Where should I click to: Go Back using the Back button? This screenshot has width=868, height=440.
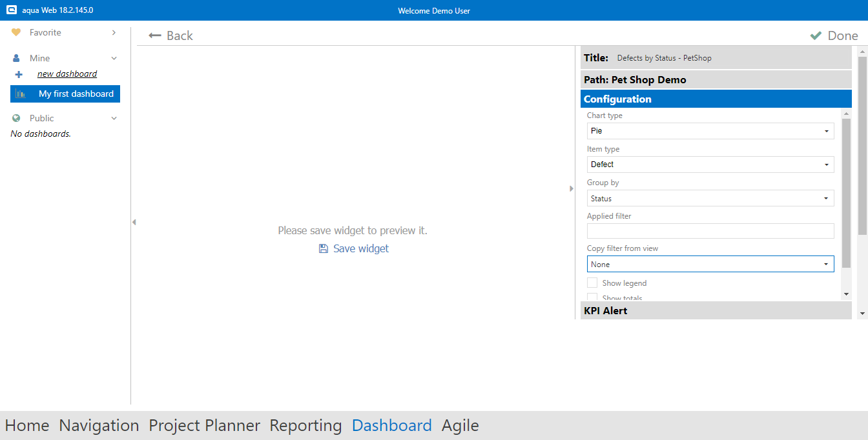170,35
